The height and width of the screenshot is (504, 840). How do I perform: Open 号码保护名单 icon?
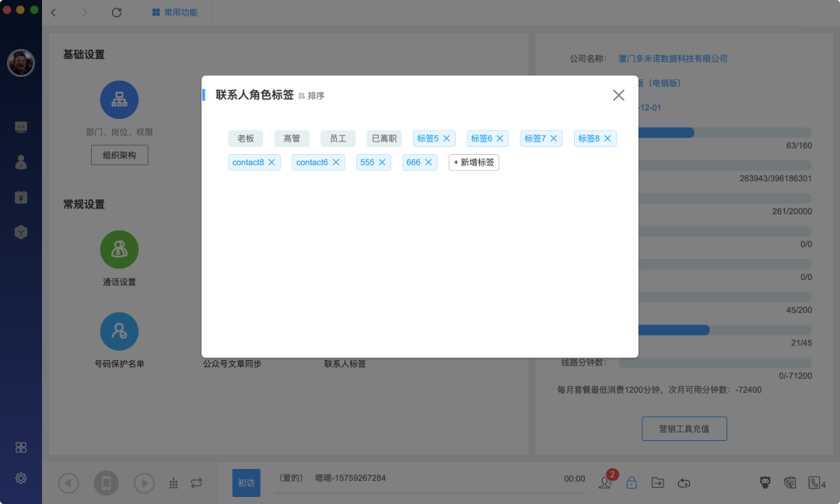(120, 331)
